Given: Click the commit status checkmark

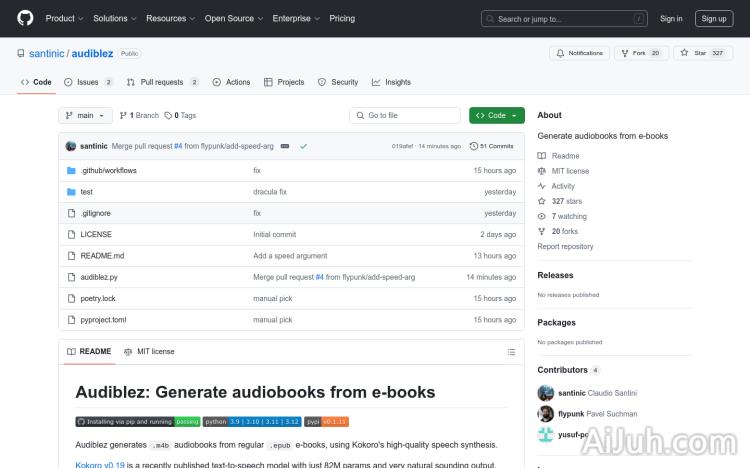Looking at the screenshot, I should [303, 146].
